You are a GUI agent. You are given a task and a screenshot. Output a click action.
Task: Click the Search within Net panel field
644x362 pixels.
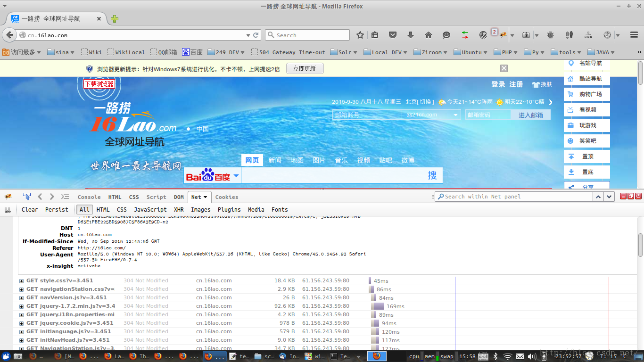[513, 197]
